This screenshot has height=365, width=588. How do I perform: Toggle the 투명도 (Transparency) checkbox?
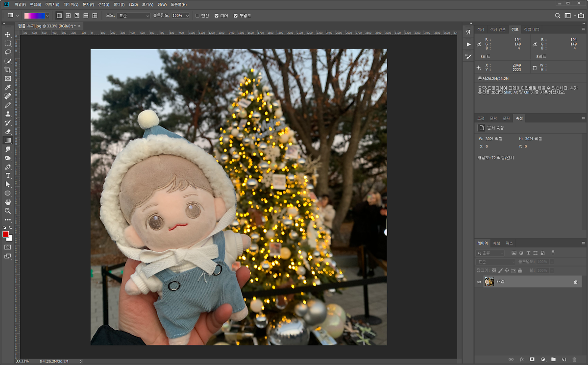coord(236,16)
